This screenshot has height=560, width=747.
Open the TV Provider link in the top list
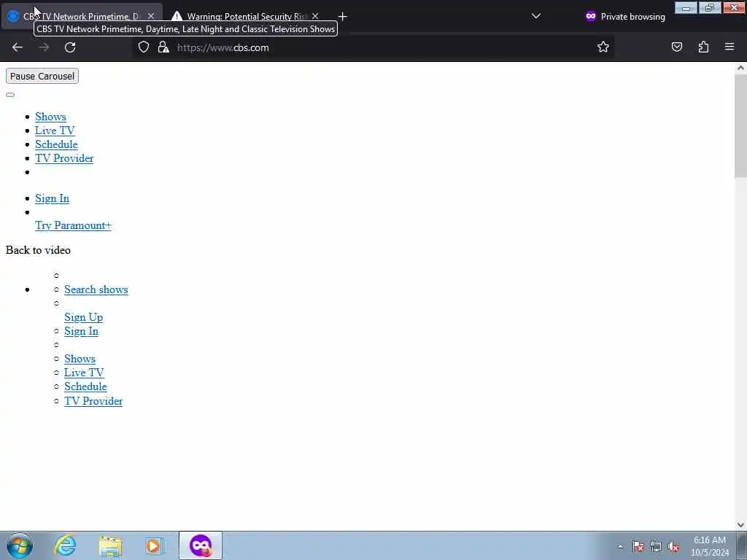(x=64, y=158)
